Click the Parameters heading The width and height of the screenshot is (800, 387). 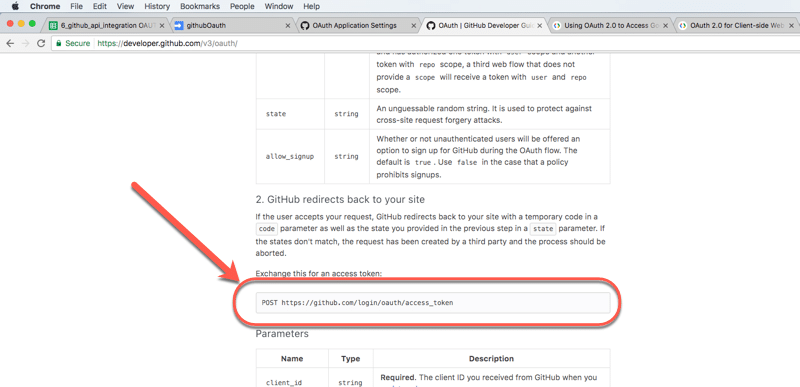(282, 334)
